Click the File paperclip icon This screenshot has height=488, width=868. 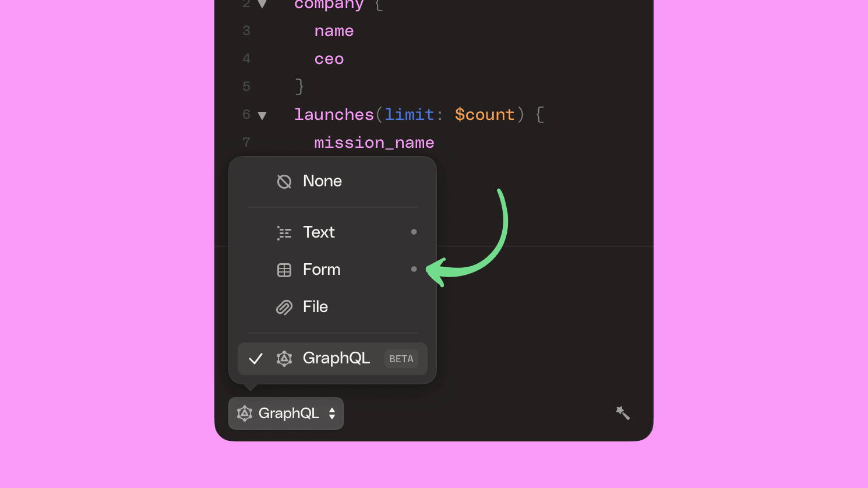[x=284, y=307]
